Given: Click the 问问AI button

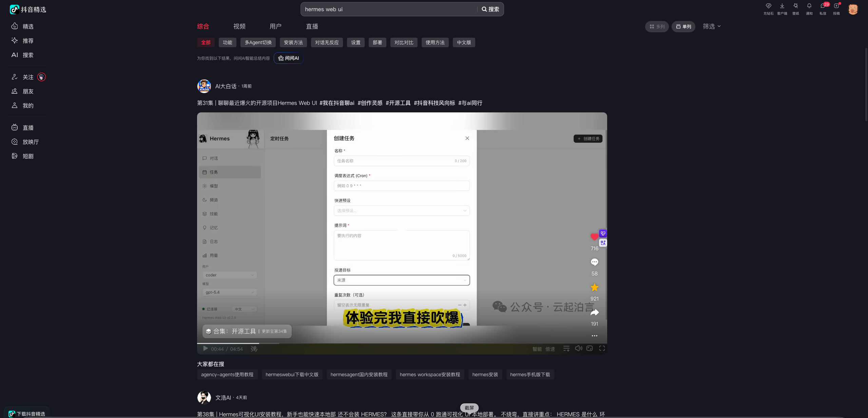Looking at the screenshot, I should tap(288, 58).
